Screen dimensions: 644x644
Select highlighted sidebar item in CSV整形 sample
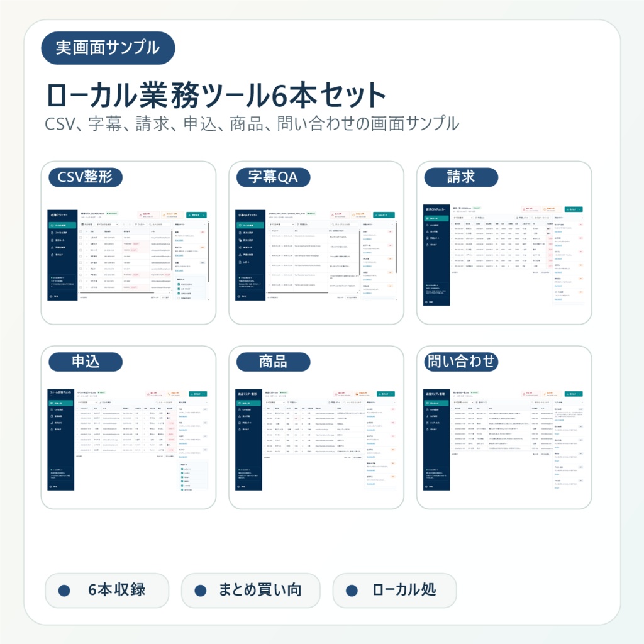(62, 226)
